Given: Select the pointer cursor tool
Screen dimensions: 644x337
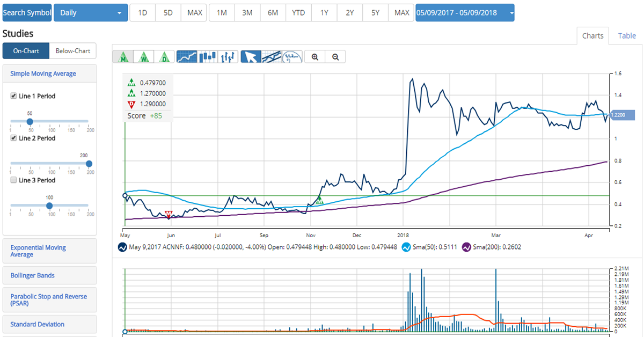Looking at the screenshot, I should [x=251, y=56].
